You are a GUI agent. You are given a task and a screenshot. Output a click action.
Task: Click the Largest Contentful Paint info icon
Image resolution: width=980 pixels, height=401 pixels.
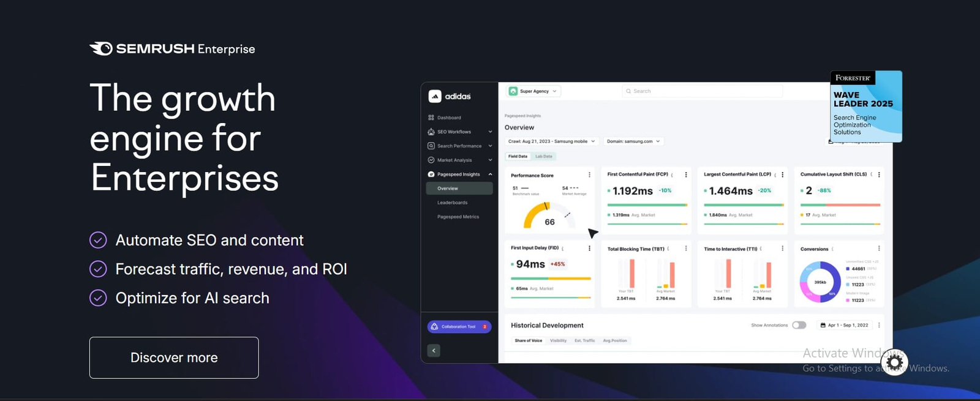pos(775,174)
